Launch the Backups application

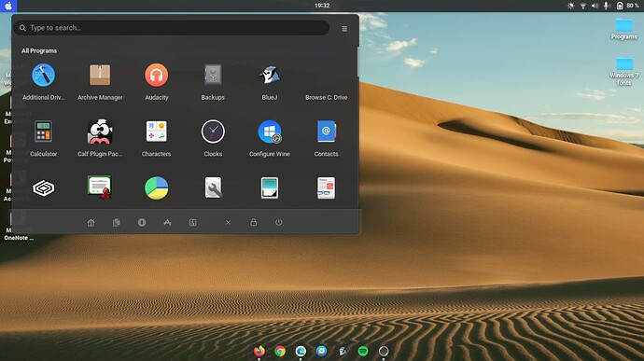tap(213, 82)
